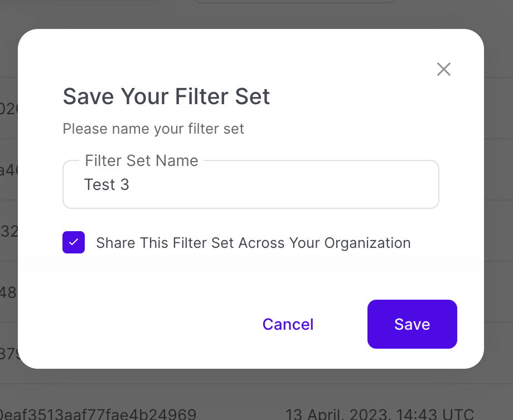513x420 pixels.
Task: Click the Please name your filter set text
Action: point(153,129)
